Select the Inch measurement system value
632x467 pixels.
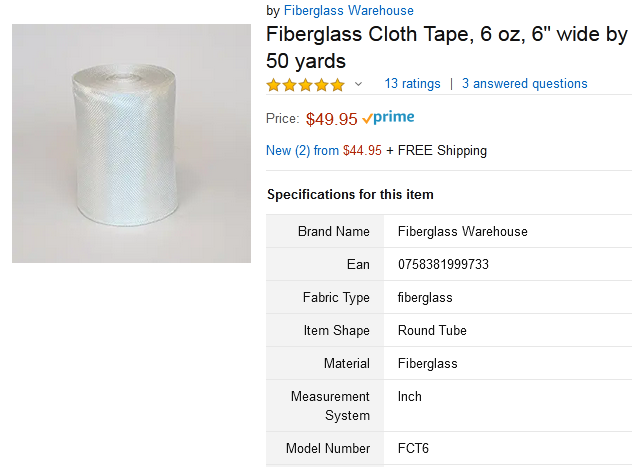[x=410, y=397]
